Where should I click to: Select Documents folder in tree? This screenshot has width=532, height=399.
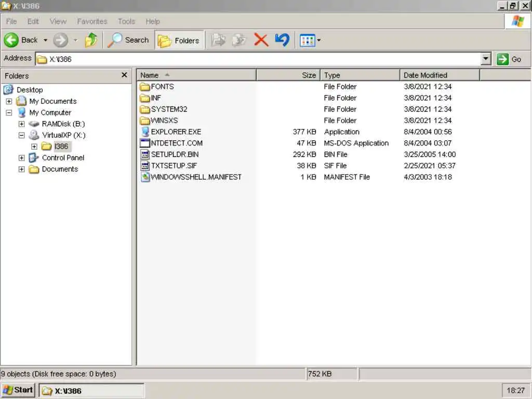click(x=60, y=169)
